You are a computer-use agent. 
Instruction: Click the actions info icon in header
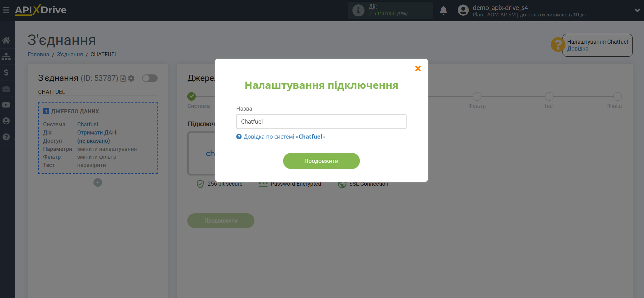[358, 10]
